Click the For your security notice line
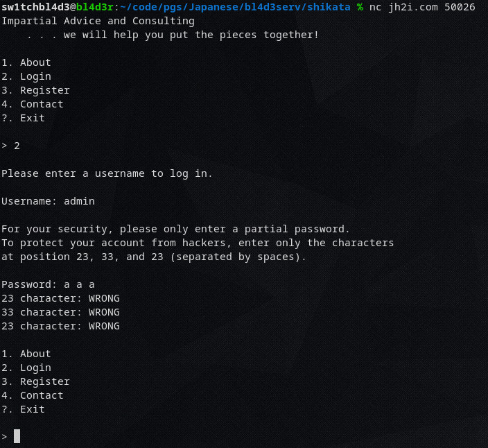Viewport: 488px width, 448px height. (x=175, y=229)
